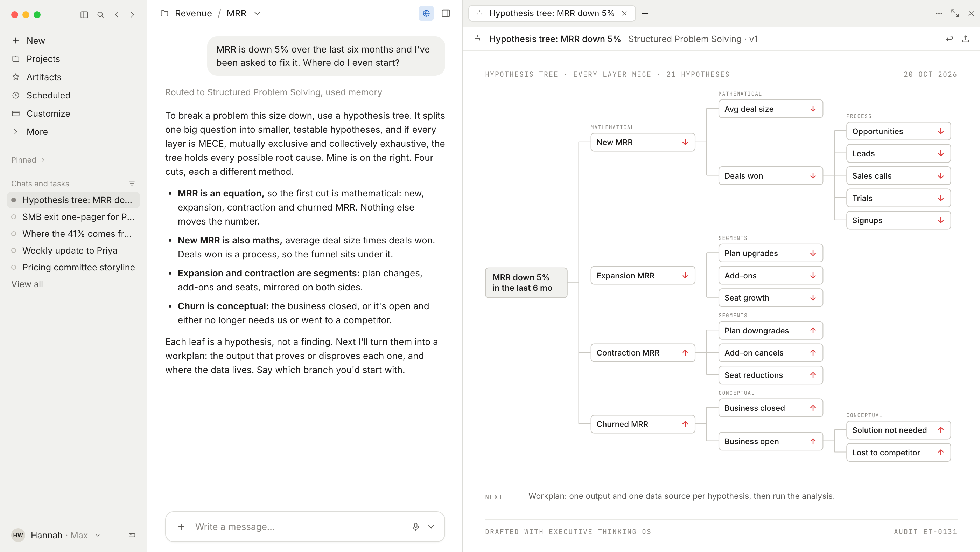Viewport: 980px width, 552px height.
Task: Close the Hypothesis tree tab
Action: coord(624,13)
